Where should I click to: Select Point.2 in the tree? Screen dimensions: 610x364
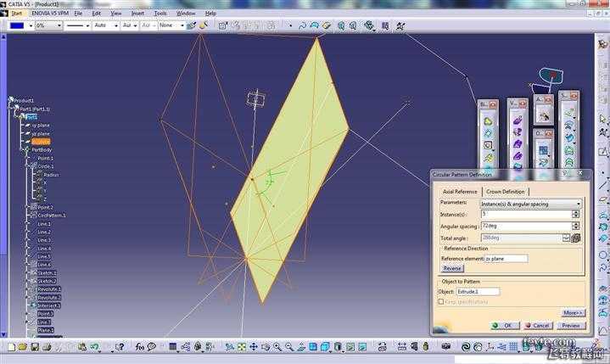45,207
